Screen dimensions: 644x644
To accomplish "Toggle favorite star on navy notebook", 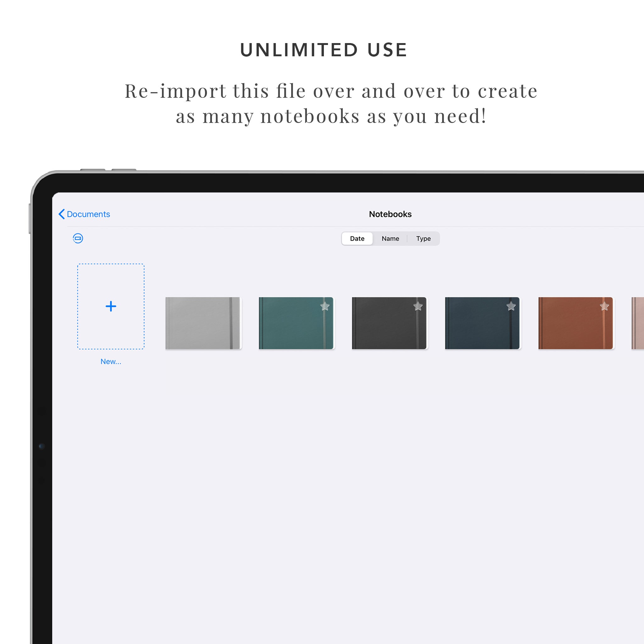I will point(511,306).
